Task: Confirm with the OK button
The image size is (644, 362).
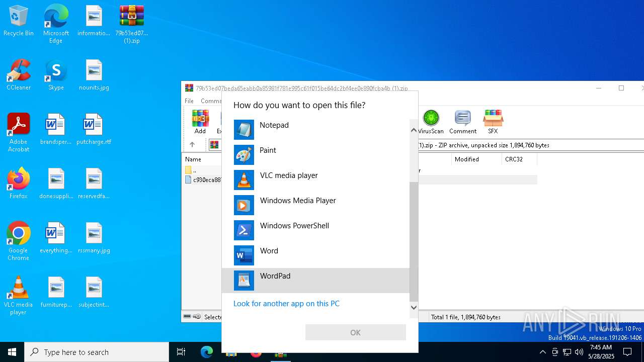Action: tap(355, 332)
